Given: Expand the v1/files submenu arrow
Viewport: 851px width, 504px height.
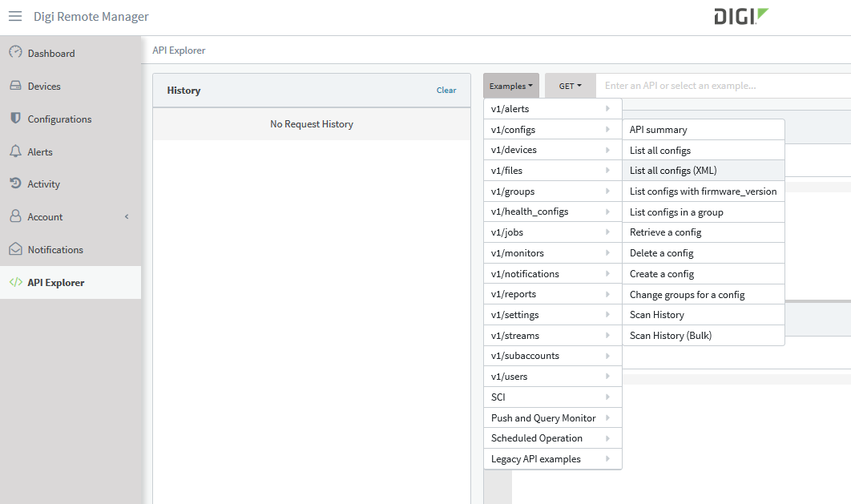Looking at the screenshot, I should click(x=607, y=171).
